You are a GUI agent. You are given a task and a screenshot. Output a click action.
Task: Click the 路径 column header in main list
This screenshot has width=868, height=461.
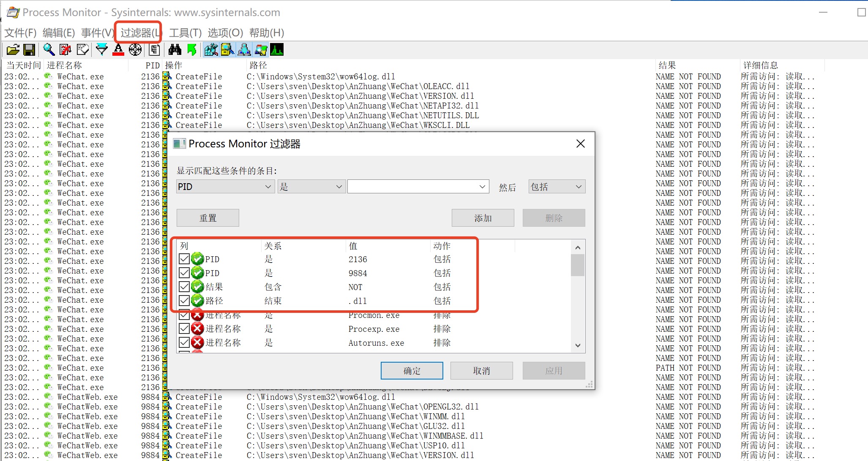pyautogui.click(x=450, y=65)
